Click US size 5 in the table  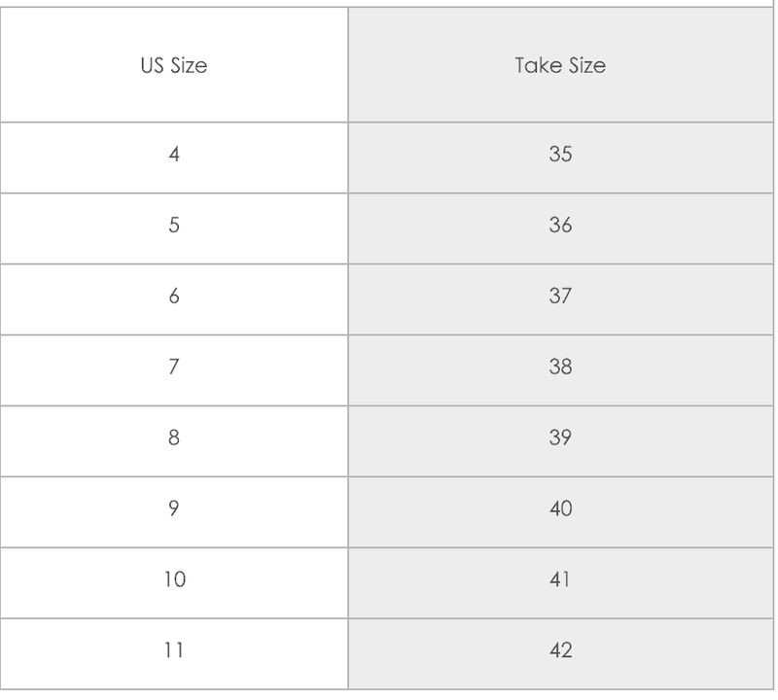point(174,228)
